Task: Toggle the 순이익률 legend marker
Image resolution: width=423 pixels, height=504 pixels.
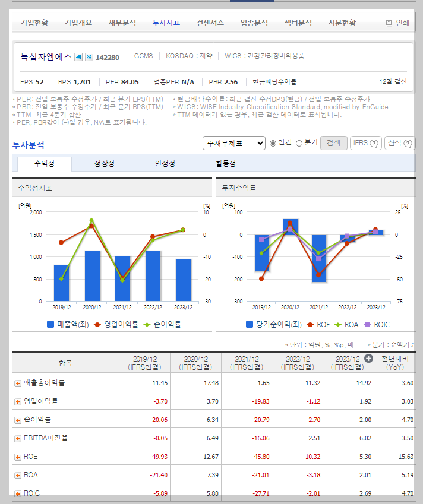Action: 147,325
